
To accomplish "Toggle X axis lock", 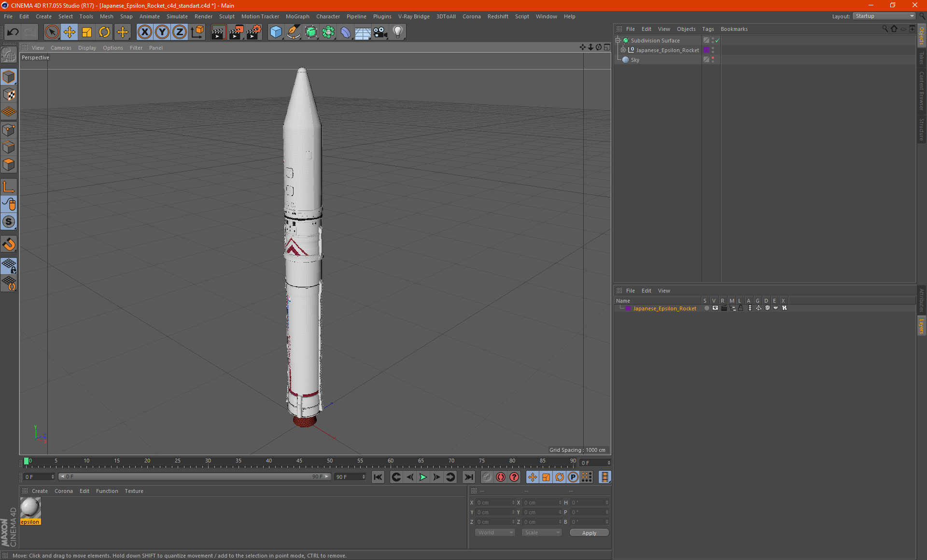I will (144, 32).
